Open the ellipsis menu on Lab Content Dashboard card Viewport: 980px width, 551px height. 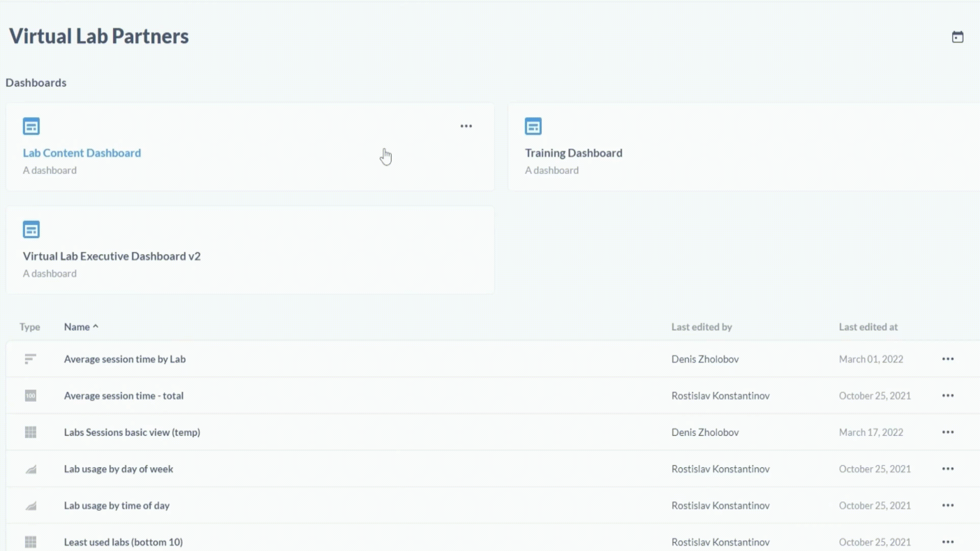pyautogui.click(x=466, y=126)
